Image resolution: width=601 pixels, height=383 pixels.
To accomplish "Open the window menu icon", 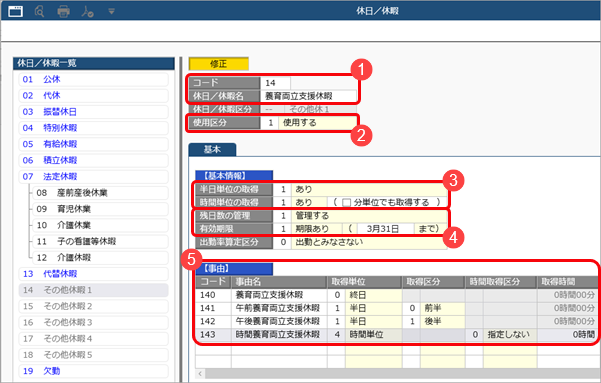I will coord(15,11).
